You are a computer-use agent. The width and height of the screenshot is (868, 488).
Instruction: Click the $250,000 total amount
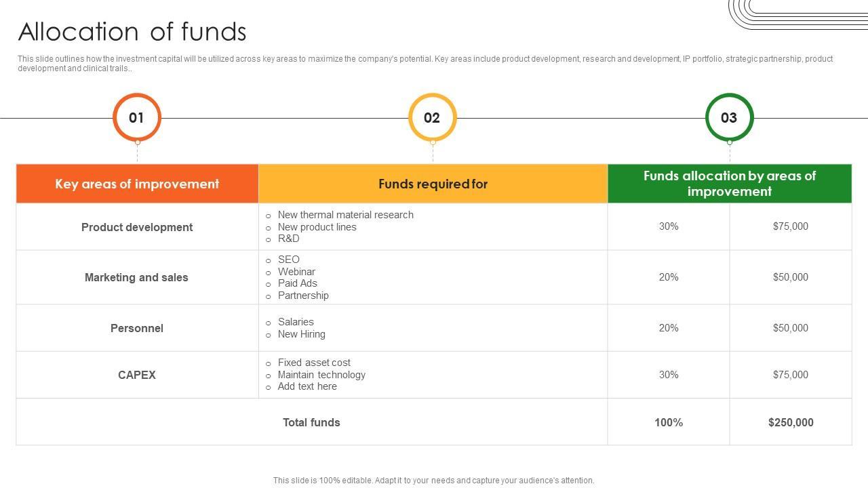791,422
